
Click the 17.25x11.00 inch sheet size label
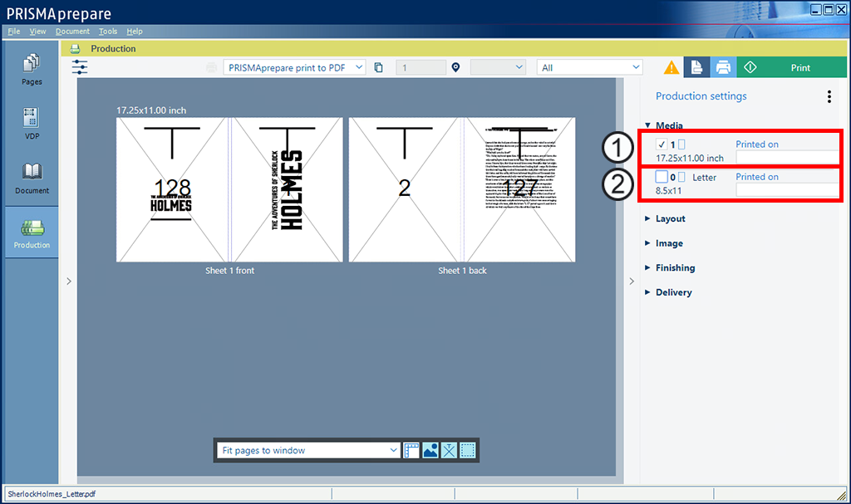[x=151, y=110]
